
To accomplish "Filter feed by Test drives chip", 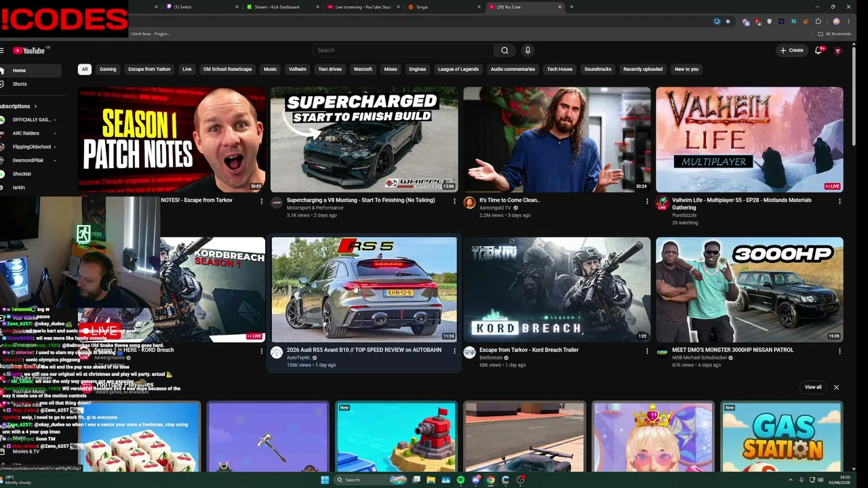I will [x=330, y=69].
